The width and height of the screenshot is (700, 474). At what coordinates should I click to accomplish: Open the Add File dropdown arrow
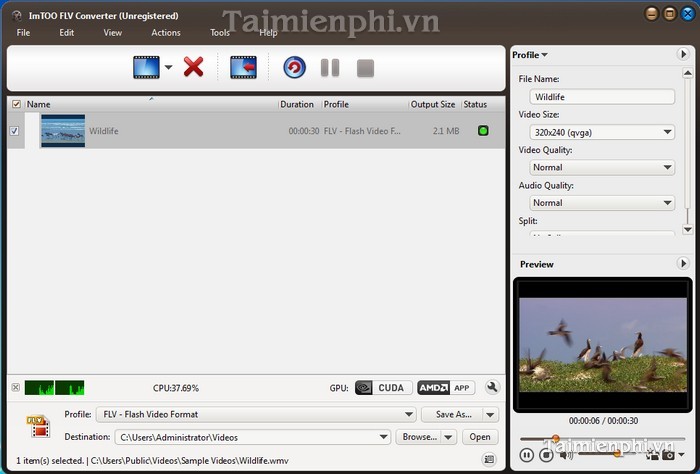click(168, 67)
